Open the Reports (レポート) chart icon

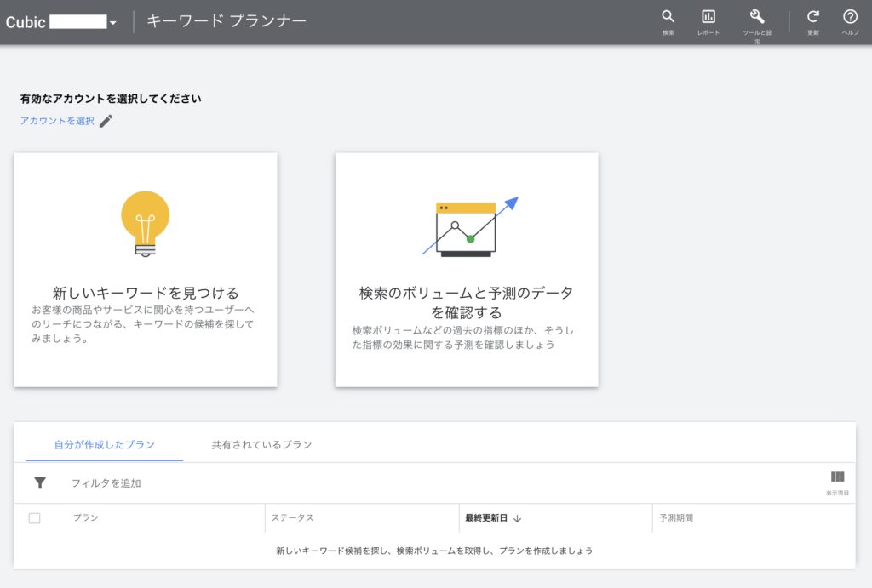coord(708,17)
